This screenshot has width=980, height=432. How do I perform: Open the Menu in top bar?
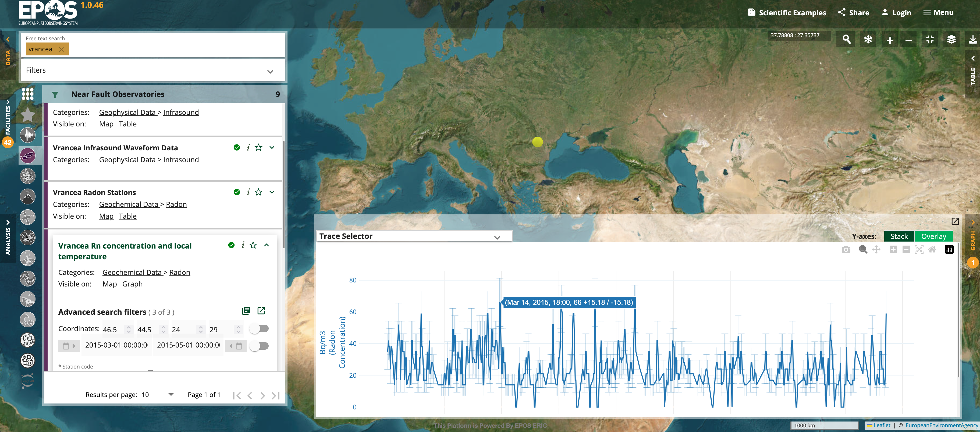938,13
